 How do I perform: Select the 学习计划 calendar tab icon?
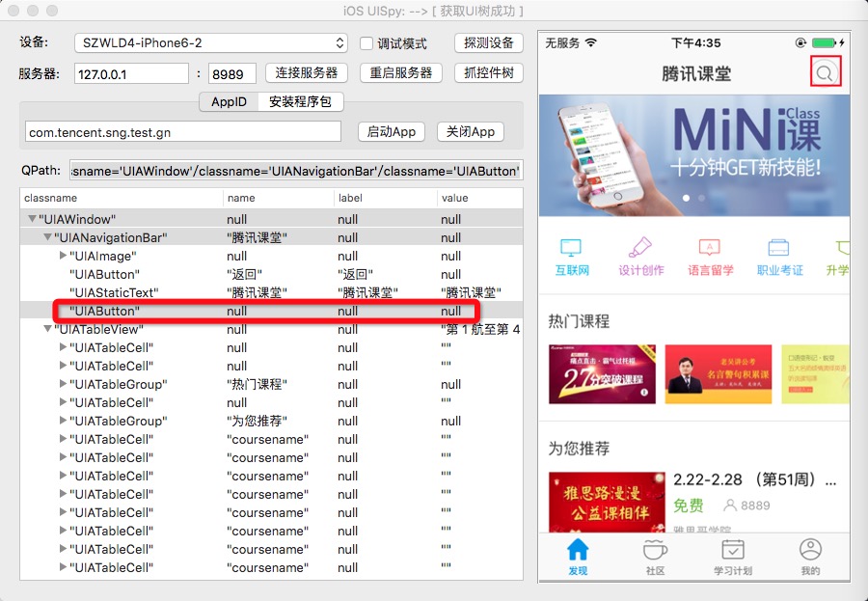(733, 550)
